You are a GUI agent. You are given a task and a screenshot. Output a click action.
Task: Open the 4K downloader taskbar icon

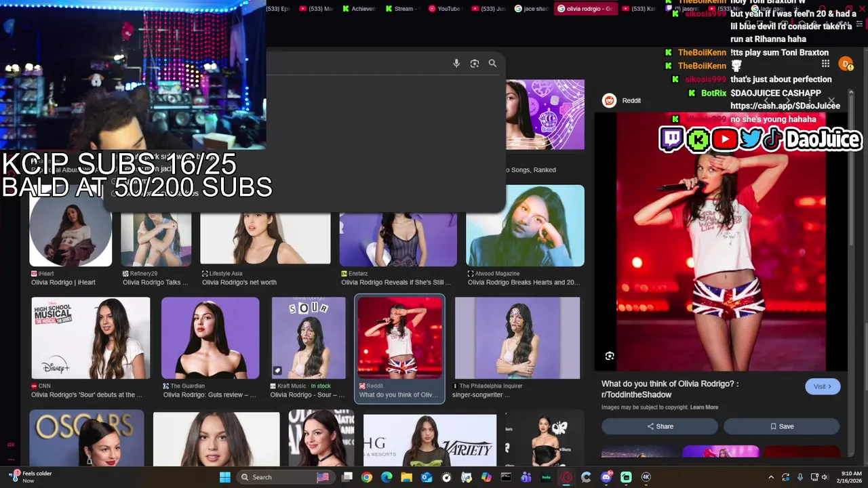pyautogui.click(x=646, y=477)
